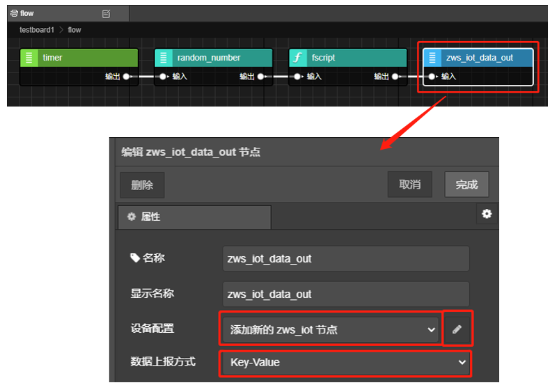Click the flow tab stack icon
This screenshot has height=392, width=559.
14,13
